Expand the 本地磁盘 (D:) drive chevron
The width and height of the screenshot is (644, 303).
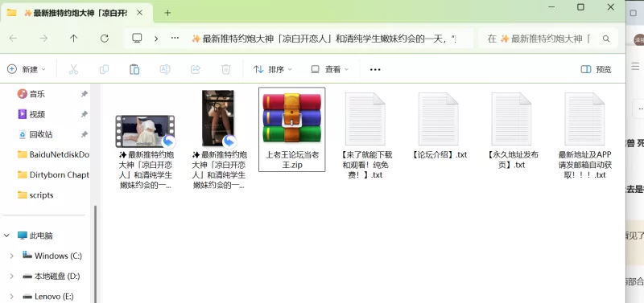tap(11, 276)
